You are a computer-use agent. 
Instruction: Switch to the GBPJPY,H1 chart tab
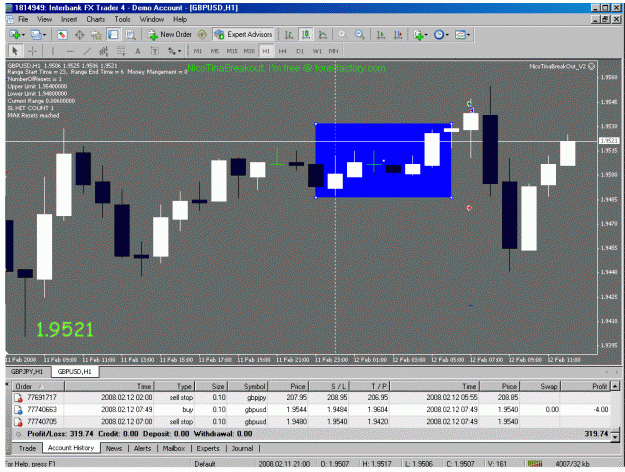coord(27,372)
